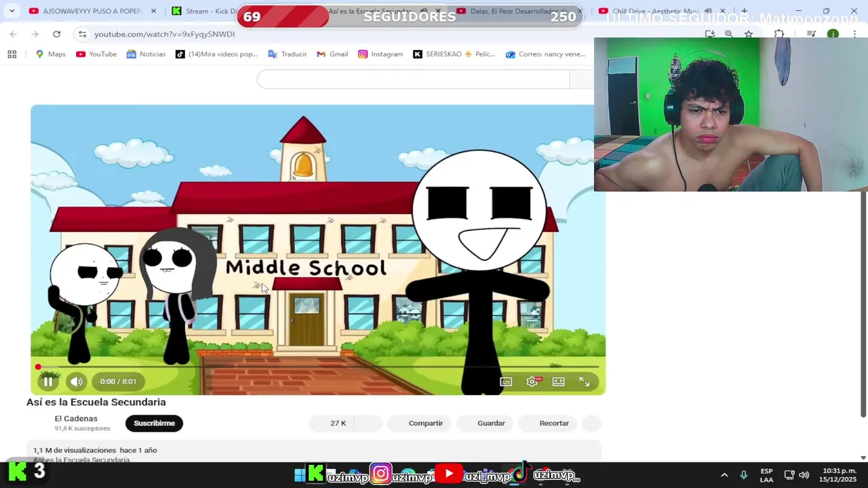Screen dimensions: 868x488
Task: Click the microphone tray icon
Action: tap(744, 475)
